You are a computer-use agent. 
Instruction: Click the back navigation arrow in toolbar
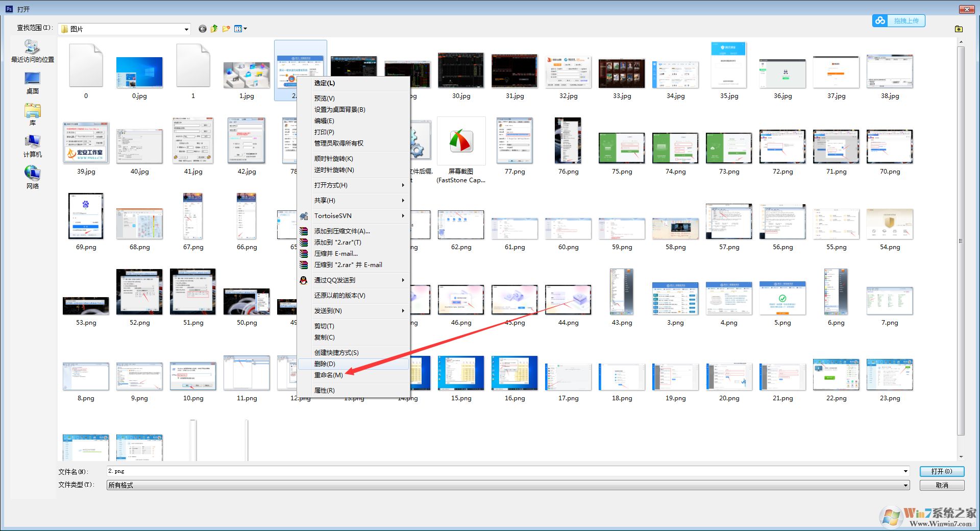pos(202,29)
